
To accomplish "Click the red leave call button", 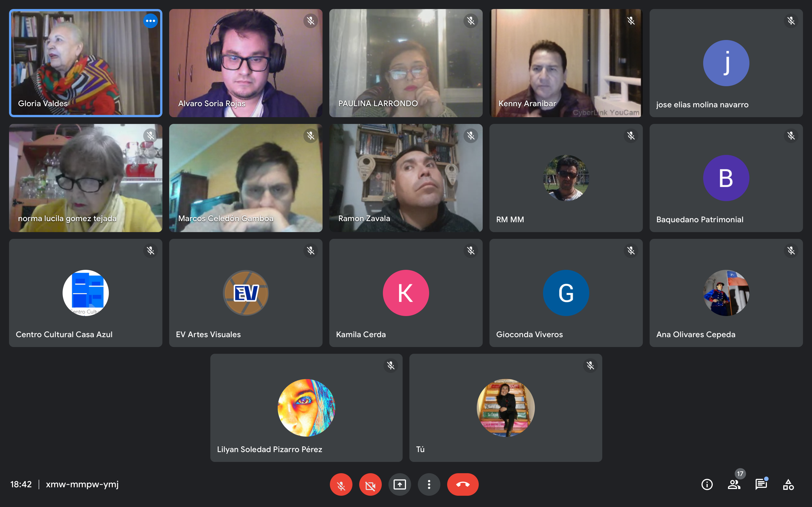I will (x=463, y=484).
